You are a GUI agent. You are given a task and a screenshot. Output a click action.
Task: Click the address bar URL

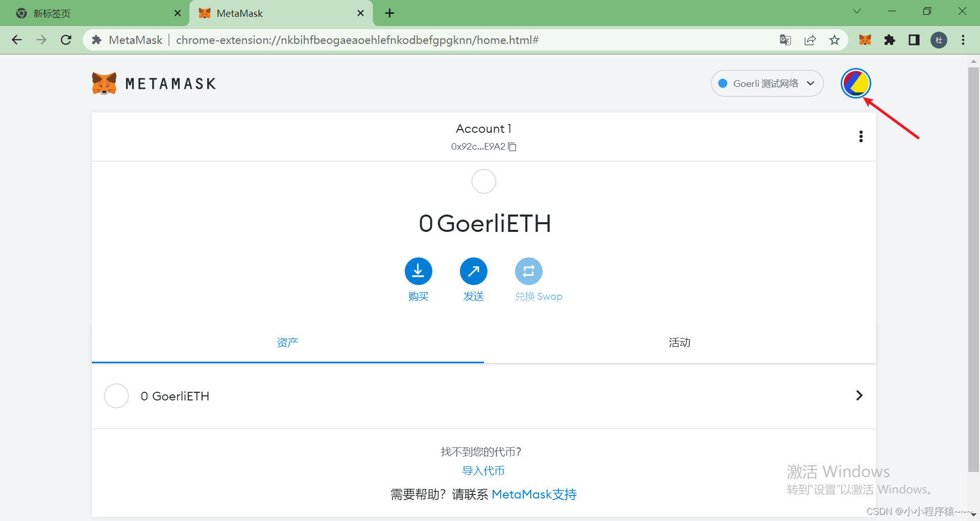point(357,40)
